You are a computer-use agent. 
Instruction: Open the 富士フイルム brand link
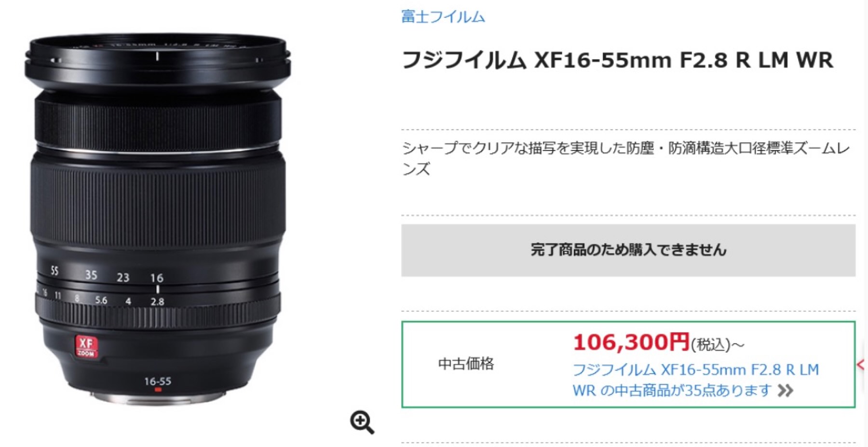(x=443, y=17)
